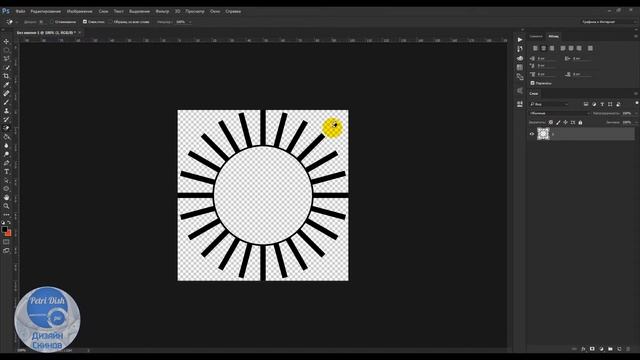Select the Move tool
This screenshot has width=640, height=360.
tap(6, 42)
